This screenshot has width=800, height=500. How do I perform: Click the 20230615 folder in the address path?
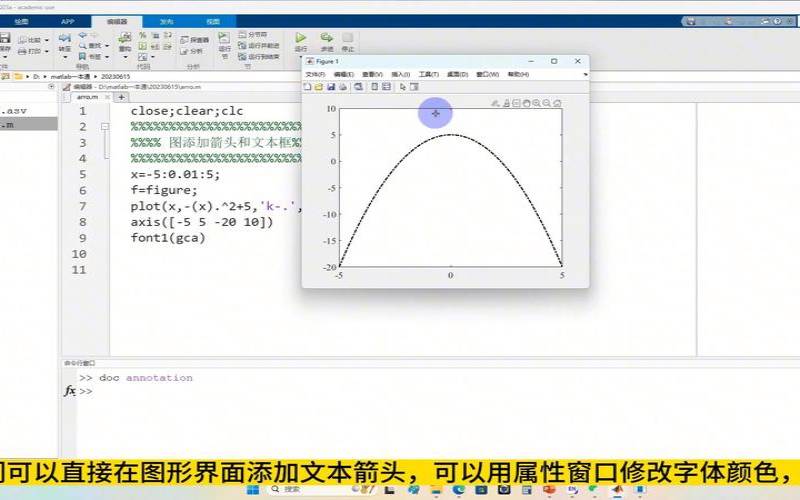[x=115, y=77]
